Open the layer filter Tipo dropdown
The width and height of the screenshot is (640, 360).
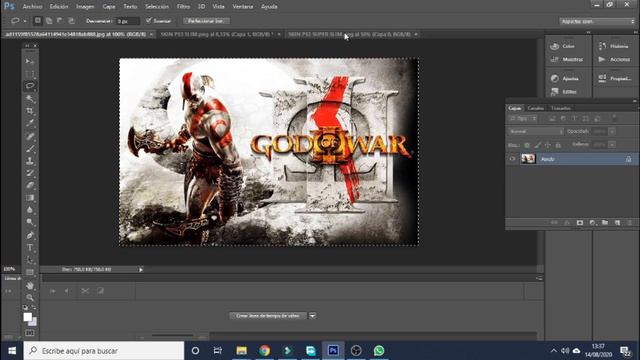coord(523,119)
